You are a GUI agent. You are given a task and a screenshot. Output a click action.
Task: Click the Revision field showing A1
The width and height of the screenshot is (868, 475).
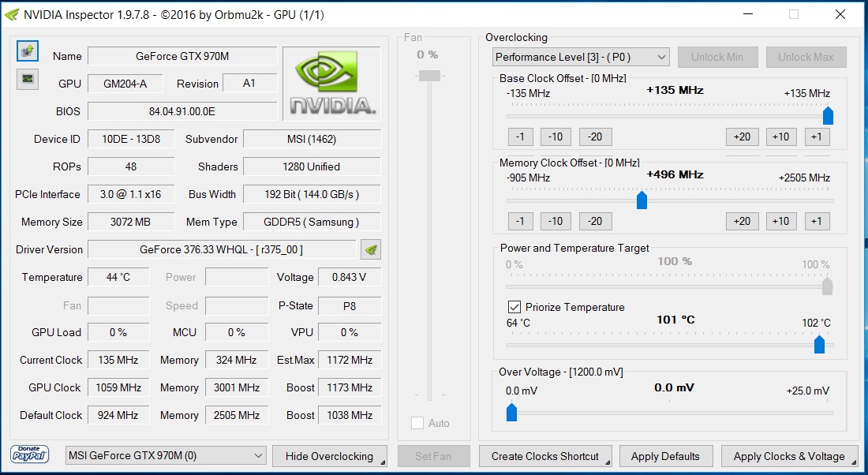249,83
